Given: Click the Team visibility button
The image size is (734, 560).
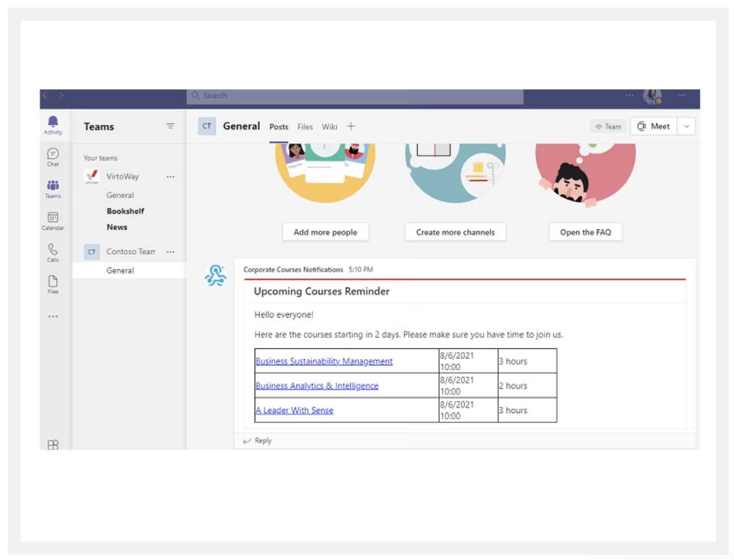Looking at the screenshot, I should pyautogui.click(x=607, y=127).
